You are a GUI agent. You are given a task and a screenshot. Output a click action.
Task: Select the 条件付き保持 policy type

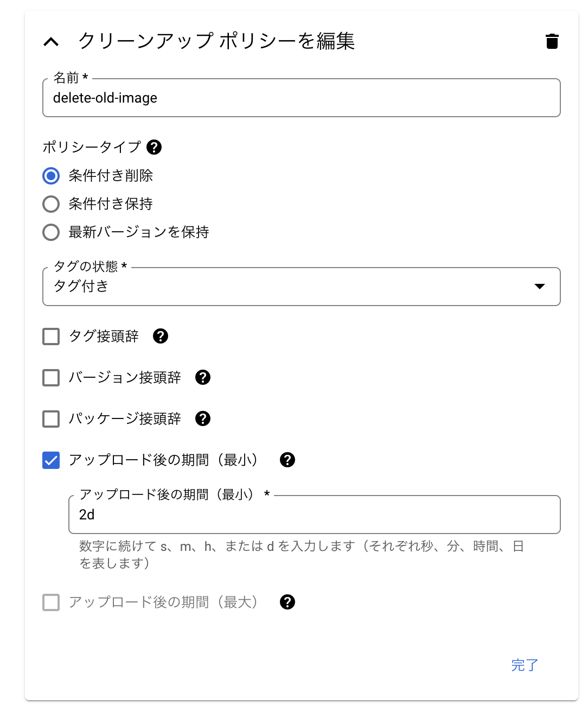click(51, 204)
